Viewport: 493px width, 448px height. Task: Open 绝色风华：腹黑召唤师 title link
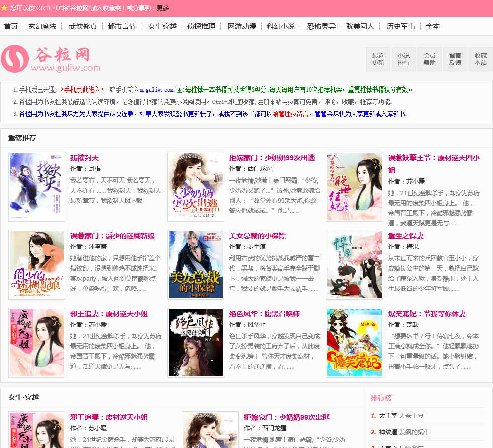tap(265, 314)
